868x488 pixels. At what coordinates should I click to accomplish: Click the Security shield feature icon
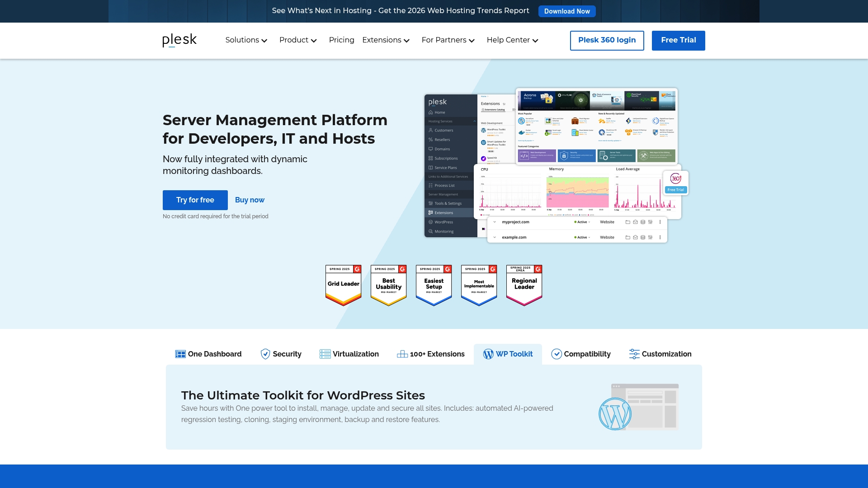pos(265,354)
